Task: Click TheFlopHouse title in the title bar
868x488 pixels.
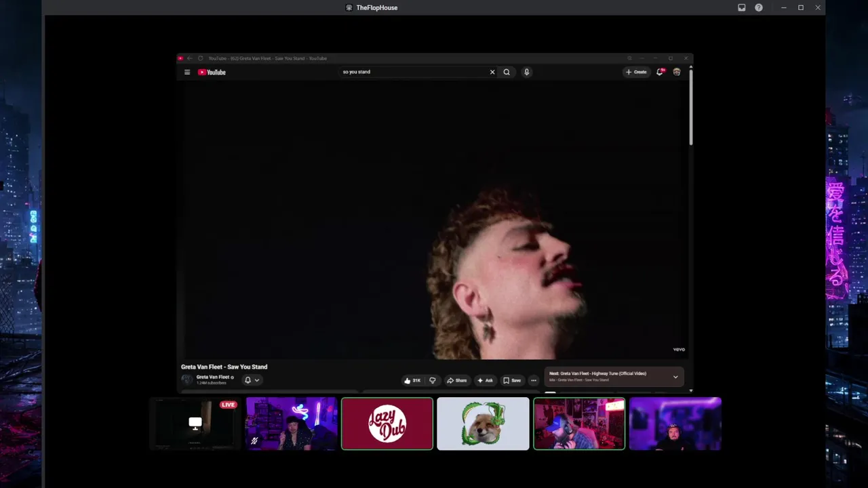Action: tap(377, 7)
